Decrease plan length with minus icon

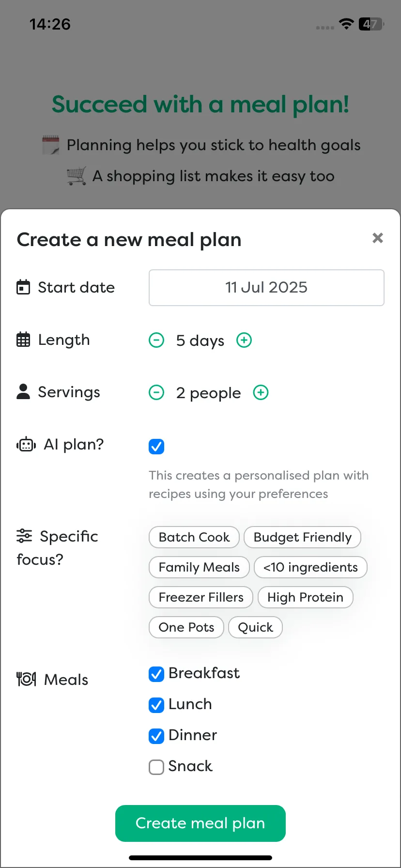[x=156, y=340]
